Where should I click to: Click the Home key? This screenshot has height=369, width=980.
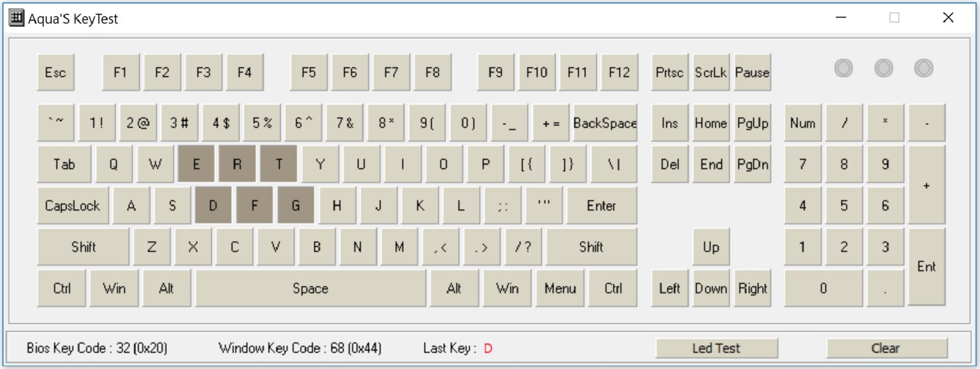click(711, 123)
